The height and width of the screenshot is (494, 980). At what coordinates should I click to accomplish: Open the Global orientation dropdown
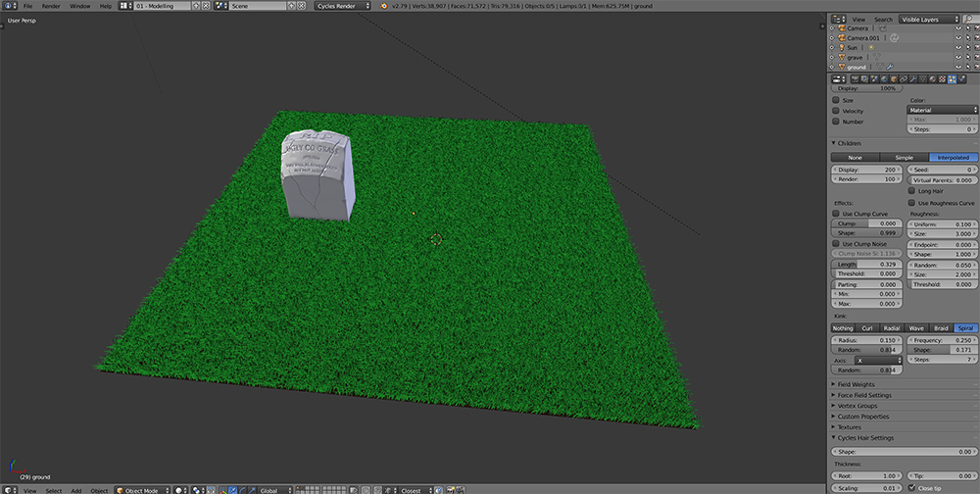pyautogui.click(x=275, y=490)
